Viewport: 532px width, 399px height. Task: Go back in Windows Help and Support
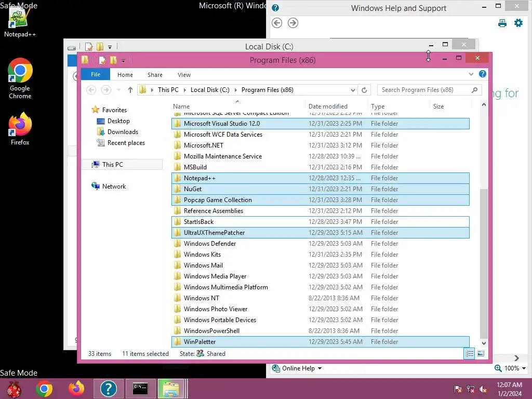click(277, 23)
